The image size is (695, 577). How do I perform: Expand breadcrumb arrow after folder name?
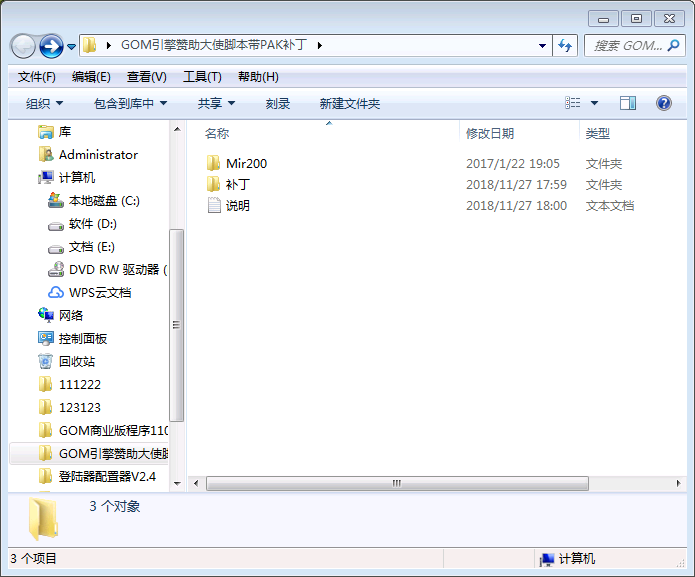click(320, 45)
